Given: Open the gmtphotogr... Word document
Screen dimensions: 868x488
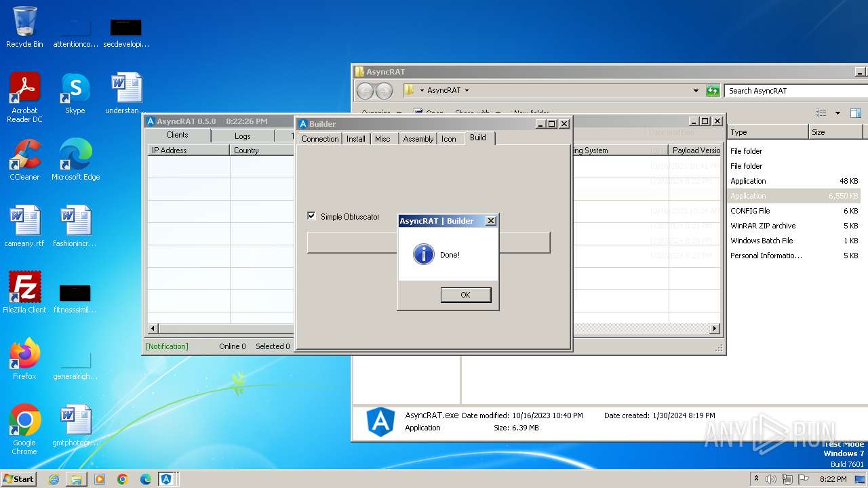Looking at the screenshot, I should [x=75, y=426].
